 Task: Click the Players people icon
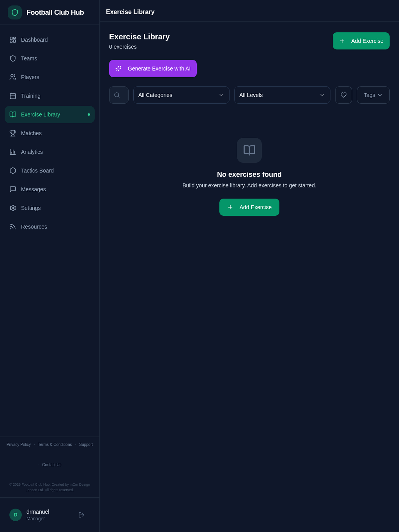tap(13, 77)
